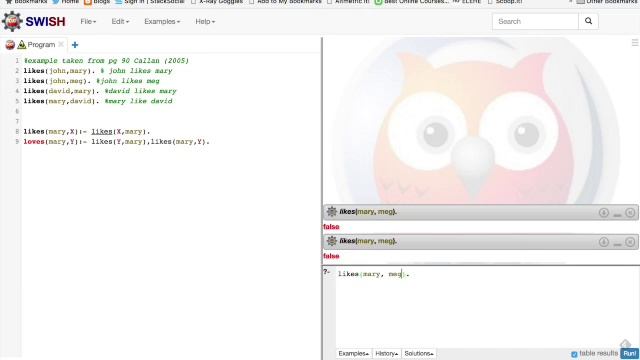Open the File menu
Image resolution: width=640 pixels, height=360 pixels.
88,21
